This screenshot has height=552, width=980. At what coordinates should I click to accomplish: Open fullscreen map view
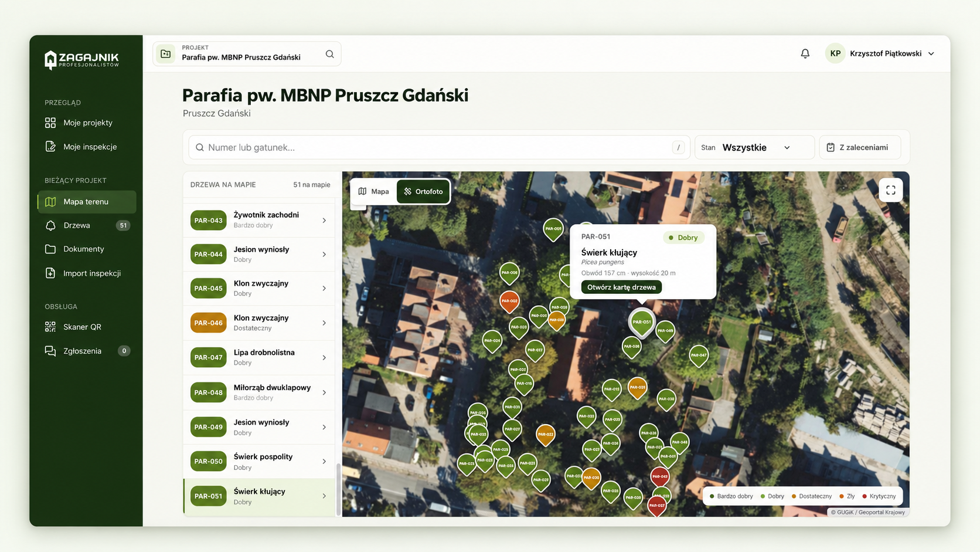pos(890,190)
